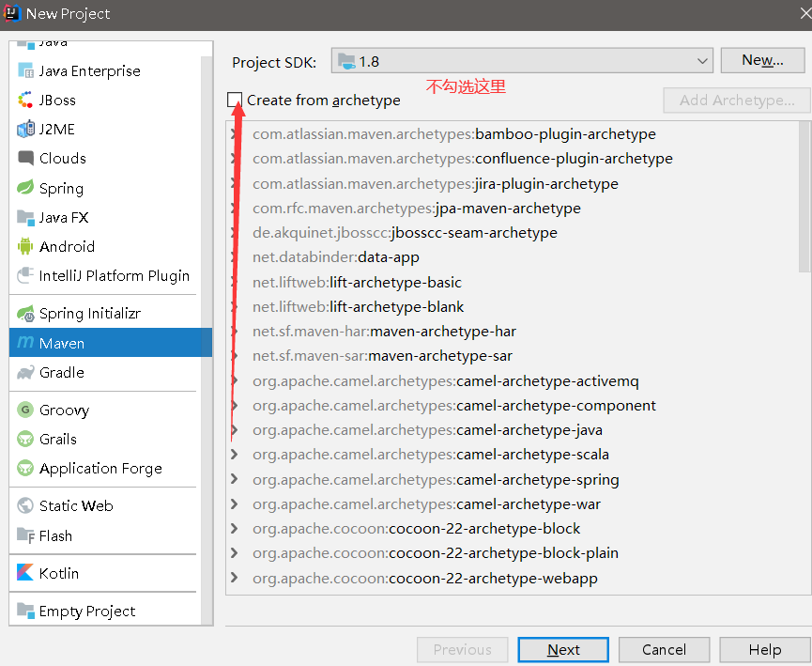Select Empty Project entry
This screenshot has width=812, height=666.
tap(105, 611)
